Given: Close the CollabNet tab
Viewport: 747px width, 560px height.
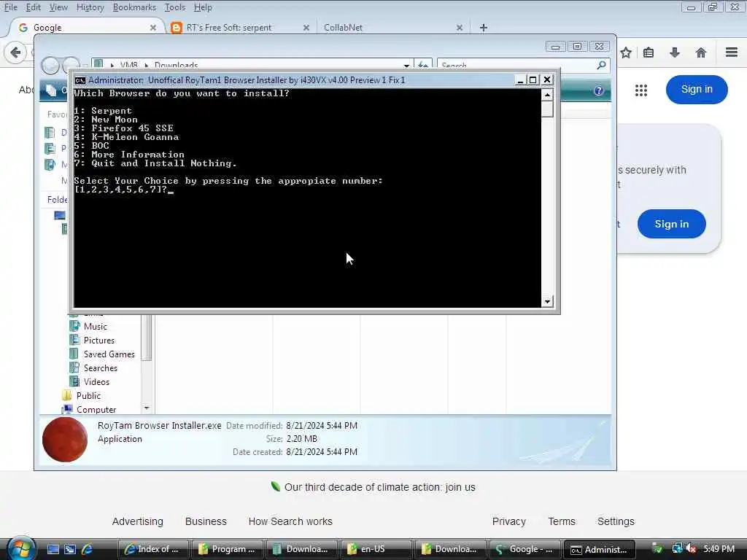Looking at the screenshot, I should [460, 28].
